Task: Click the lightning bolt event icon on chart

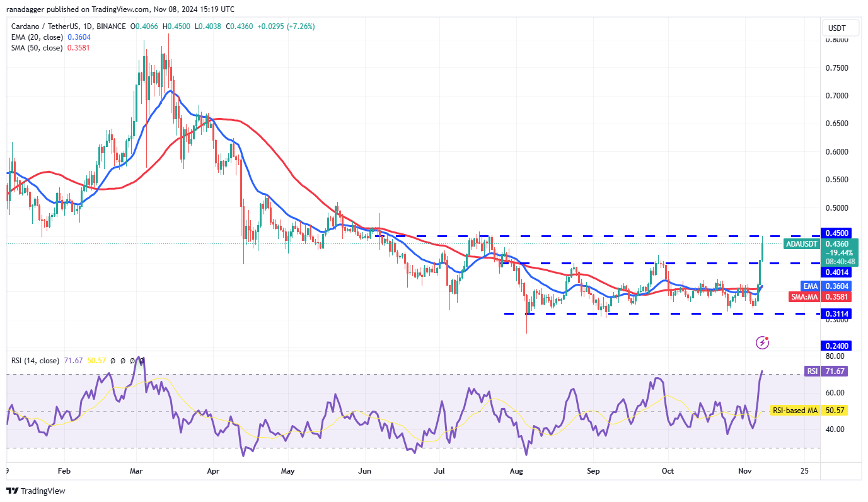Action: pyautogui.click(x=762, y=342)
